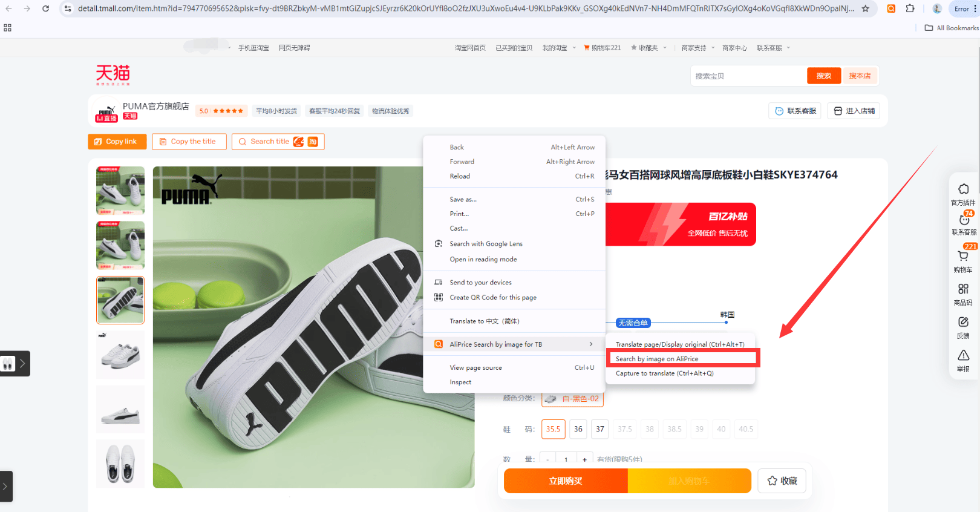Reload the page with the refresh icon
Screen dimensions: 980x512
click(x=45, y=8)
